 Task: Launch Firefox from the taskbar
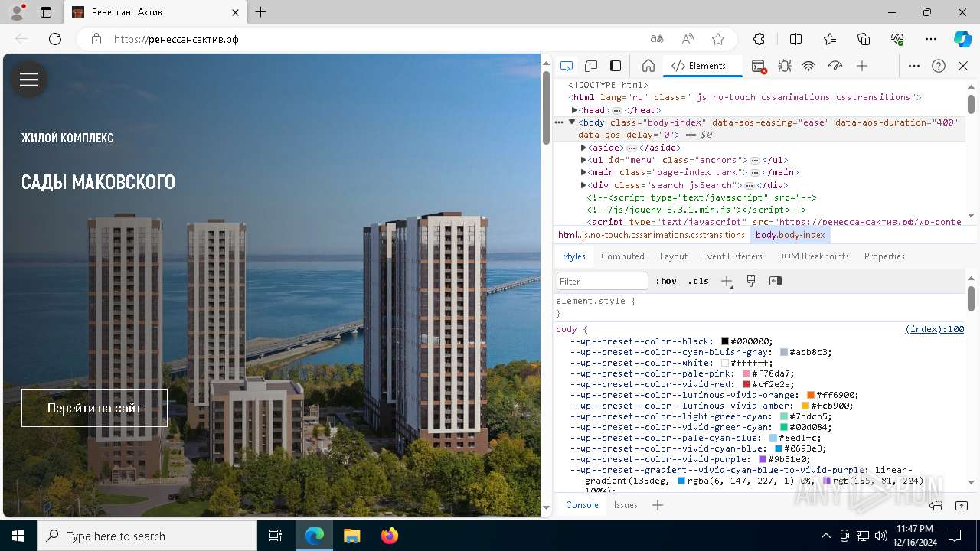pos(390,536)
